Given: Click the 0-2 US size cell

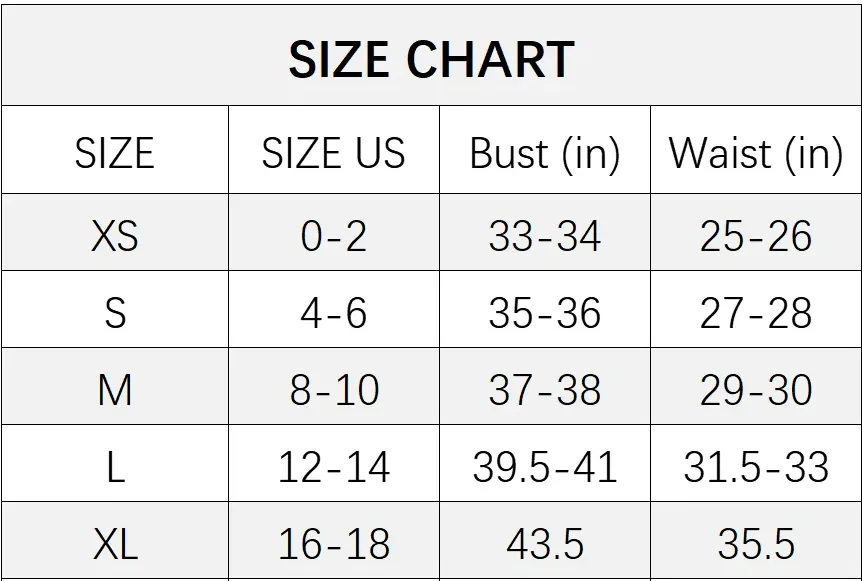Looking at the screenshot, I should 334,232.
